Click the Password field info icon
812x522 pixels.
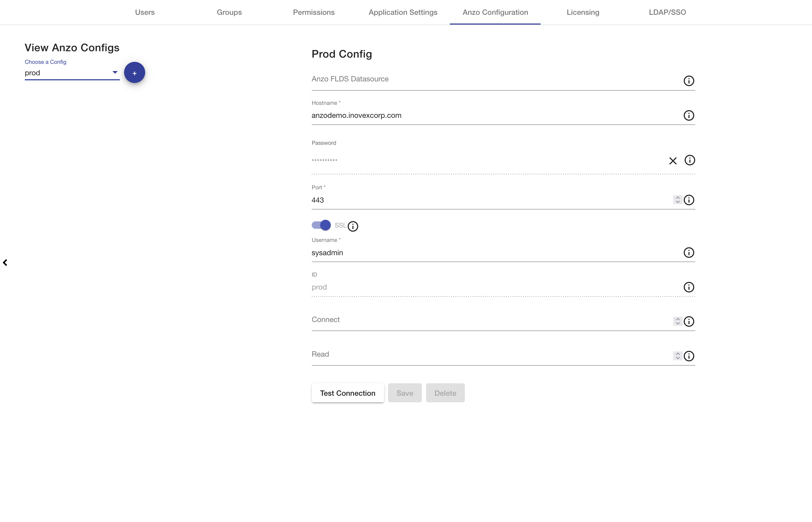pyautogui.click(x=690, y=160)
